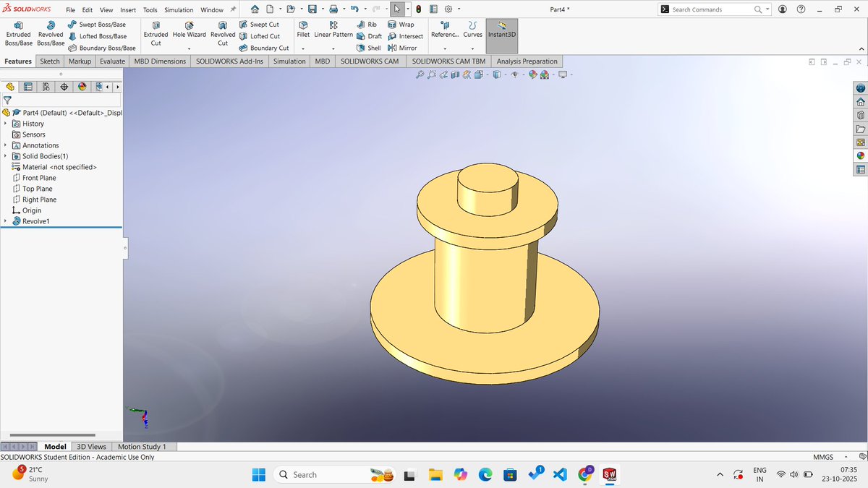Choose Lofted Boss/Base feature

pos(97,36)
